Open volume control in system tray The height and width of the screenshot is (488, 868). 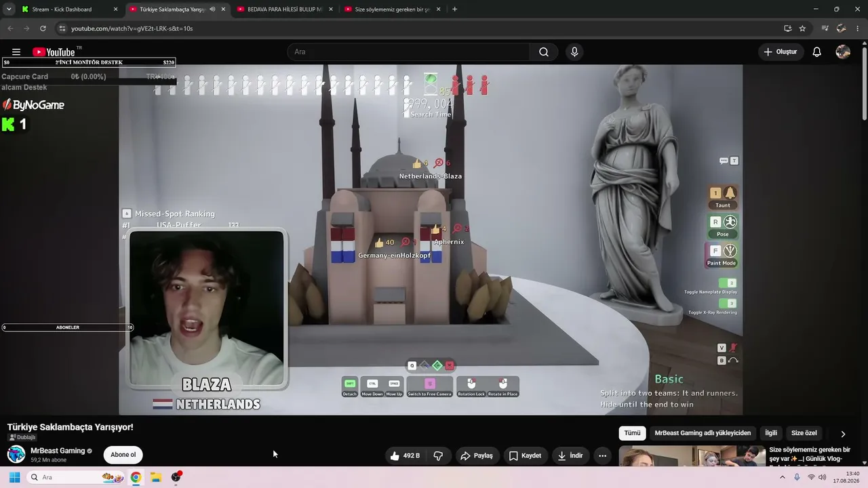(x=823, y=477)
